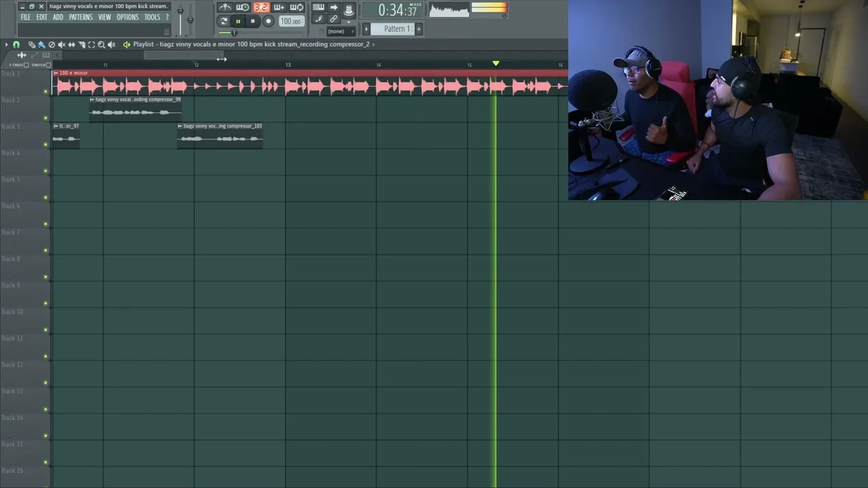
Task: Toggle the STRETCH checkbox
Action: tap(48, 65)
